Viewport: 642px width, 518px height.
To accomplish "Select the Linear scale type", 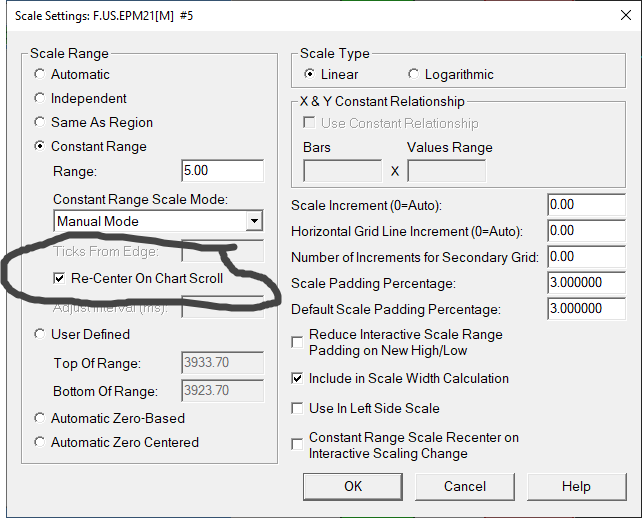I will pos(310,74).
